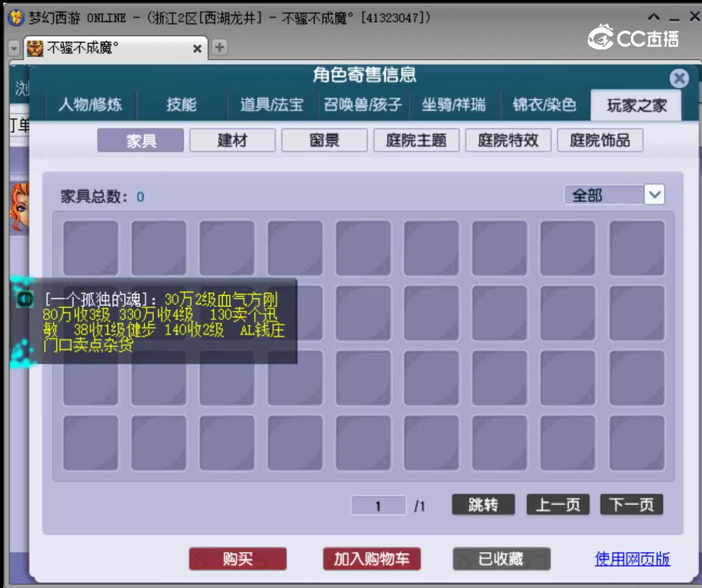Select the 玩家之家 tab
Screen dimensions: 702x588
pyautogui.click(x=636, y=105)
